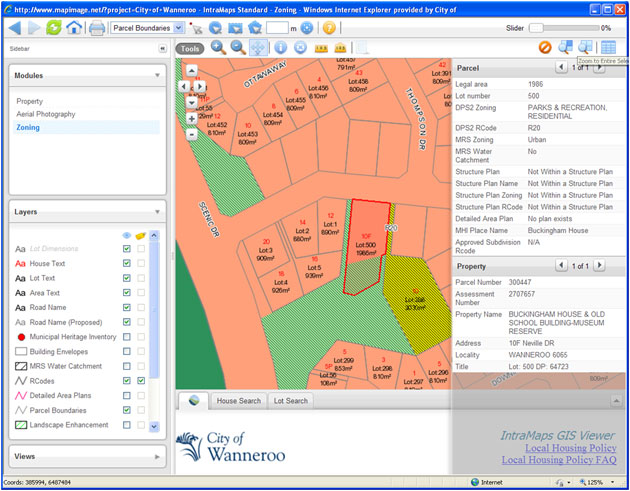Pan the map north with up arrow
Viewport: 630px width, 491px height.
click(192, 71)
